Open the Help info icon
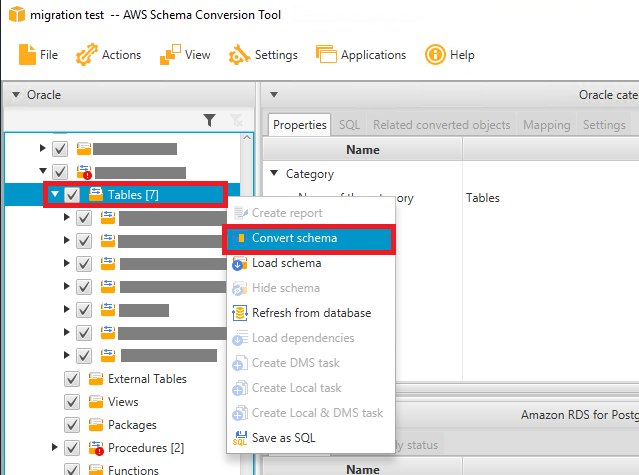639x475 pixels. (435, 55)
